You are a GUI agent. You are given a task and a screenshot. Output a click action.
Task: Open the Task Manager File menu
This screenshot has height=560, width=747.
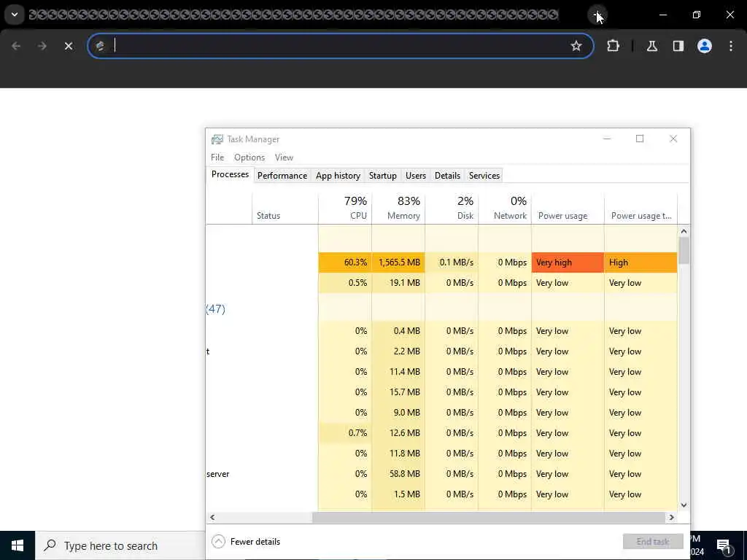(x=217, y=157)
